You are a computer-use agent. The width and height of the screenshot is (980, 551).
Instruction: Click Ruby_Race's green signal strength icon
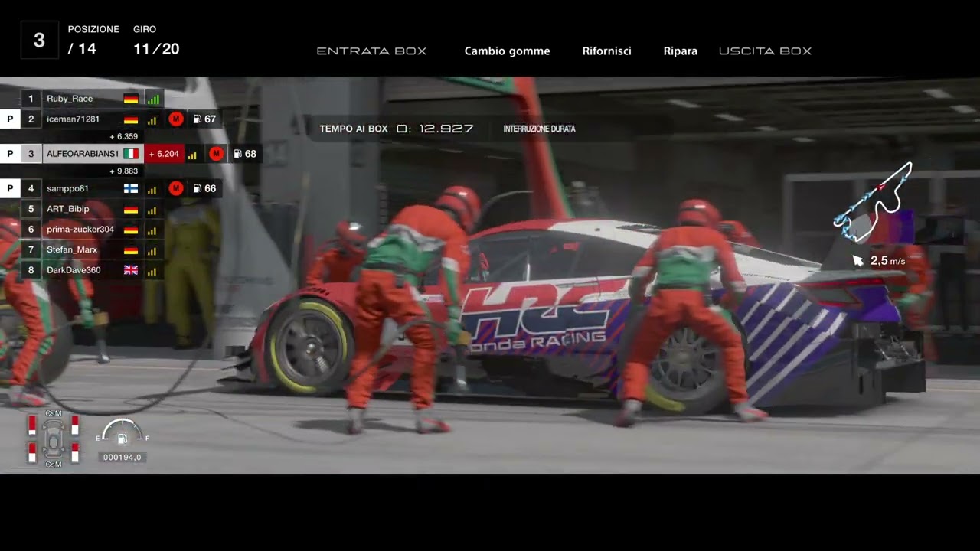click(153, 99)
